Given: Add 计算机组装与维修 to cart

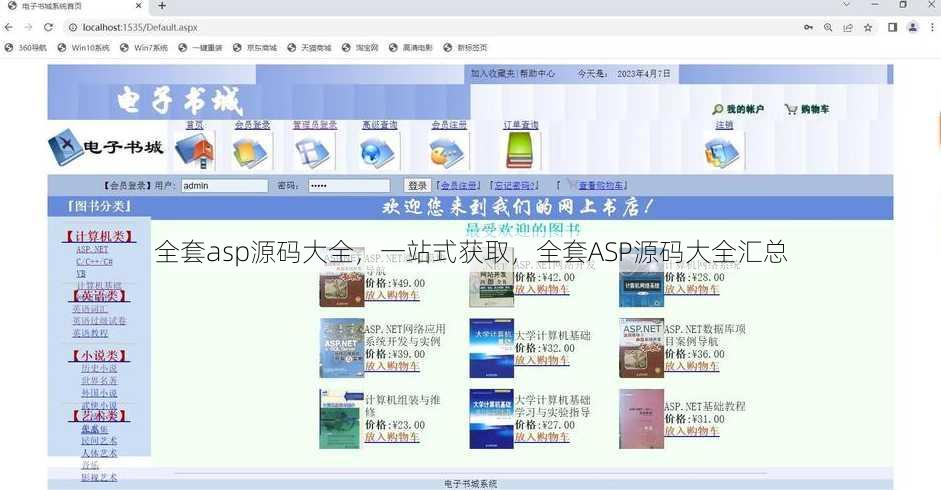Looking at the screenshot, I should point(392,437).
